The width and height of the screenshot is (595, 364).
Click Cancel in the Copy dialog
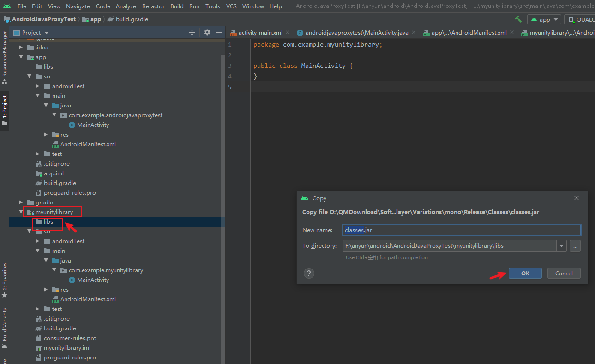564,273
